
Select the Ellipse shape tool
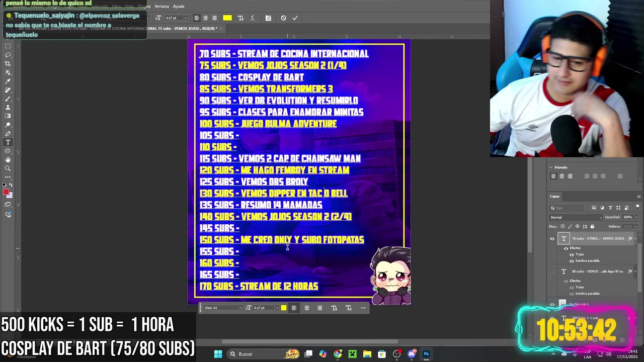point(8,151)
